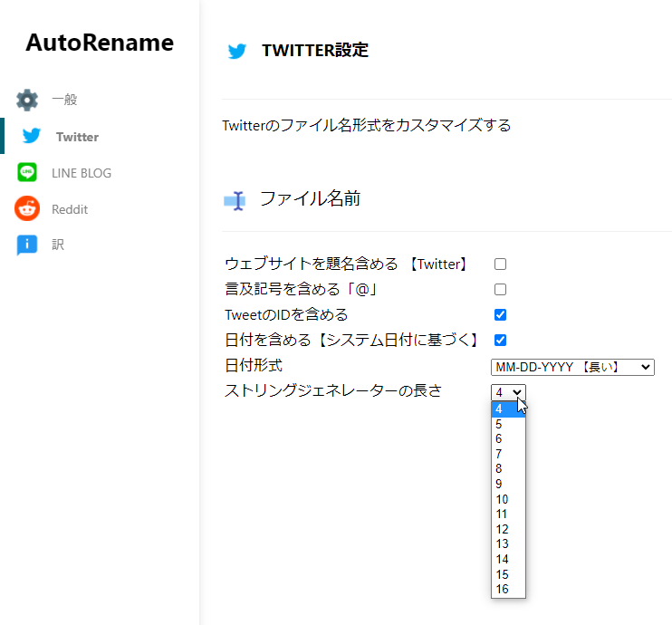Enable include website title 【Twitter】 checkbox
Image resolution: width=672 pixels, height=625 pixels.
[x=500, y=264]
